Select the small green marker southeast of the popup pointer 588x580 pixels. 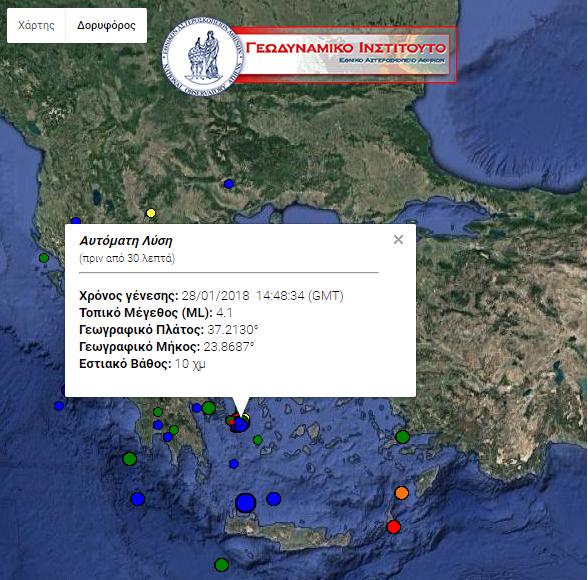(258, 440)
